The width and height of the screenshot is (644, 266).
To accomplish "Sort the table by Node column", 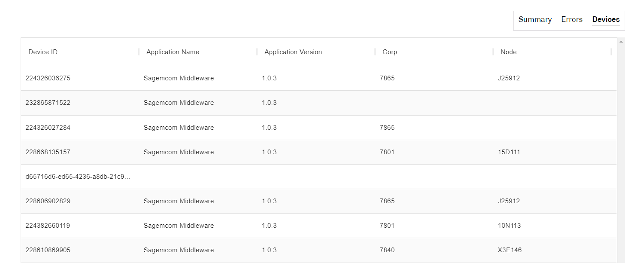I will [x=508, y=52].
